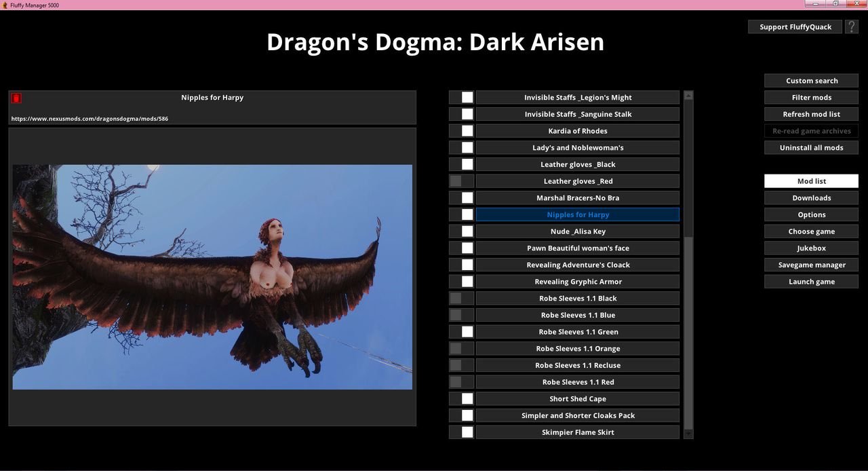Screen dimensions: 868x471
Task: Click the red trash delete mod icon
Action: coord(16,98)
